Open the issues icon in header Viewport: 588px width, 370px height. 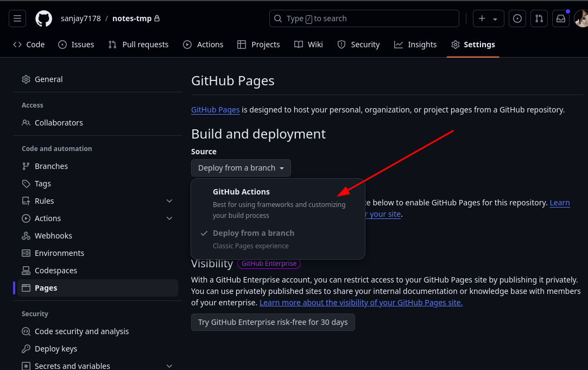[517, 18]
